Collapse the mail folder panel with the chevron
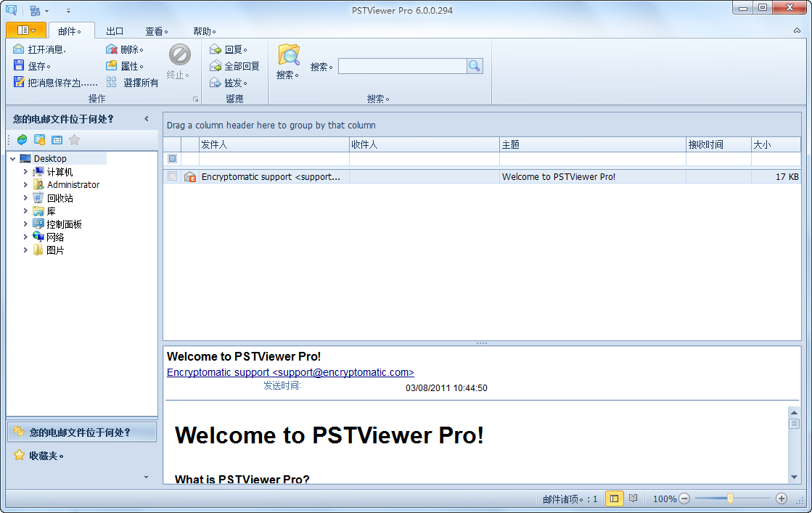The height and width of the screenshot is (513, 812). 146,118
